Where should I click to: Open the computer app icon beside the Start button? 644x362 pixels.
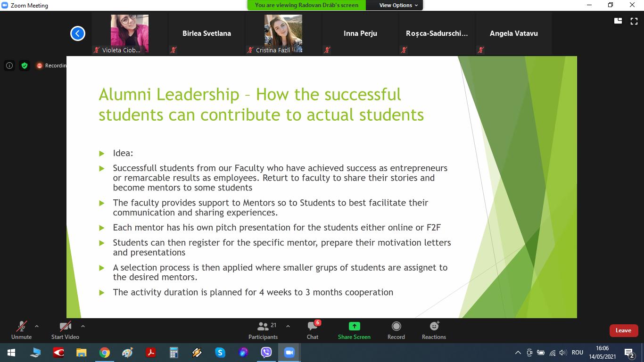[35, 353]
